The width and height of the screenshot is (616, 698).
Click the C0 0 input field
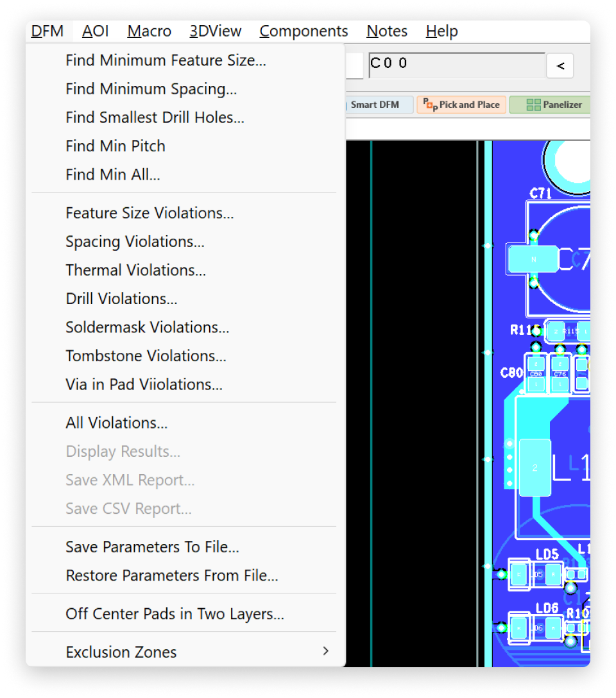click(456, 64)
